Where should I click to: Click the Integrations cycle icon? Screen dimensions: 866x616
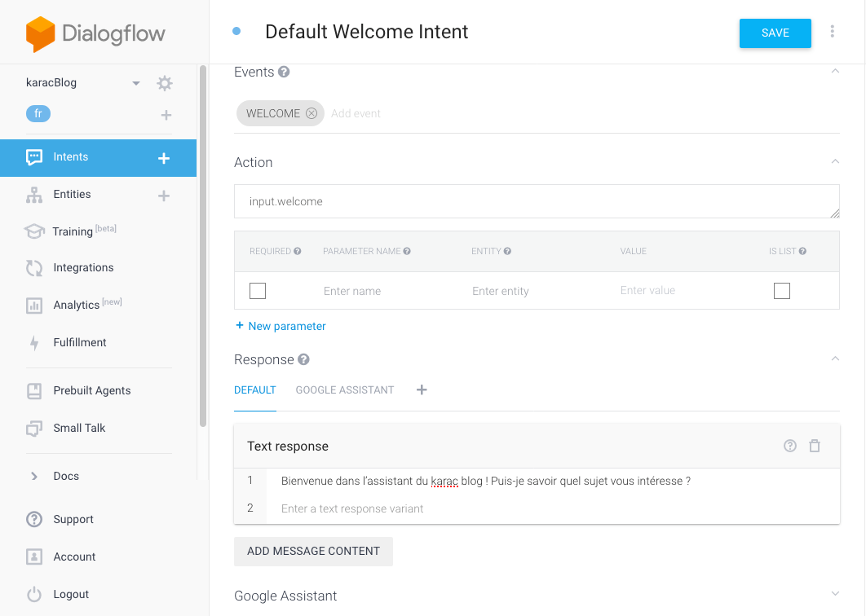tap(34, 268)
